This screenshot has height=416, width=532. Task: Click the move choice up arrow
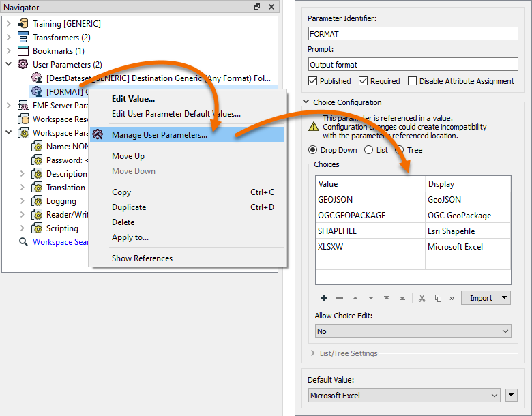355,298
